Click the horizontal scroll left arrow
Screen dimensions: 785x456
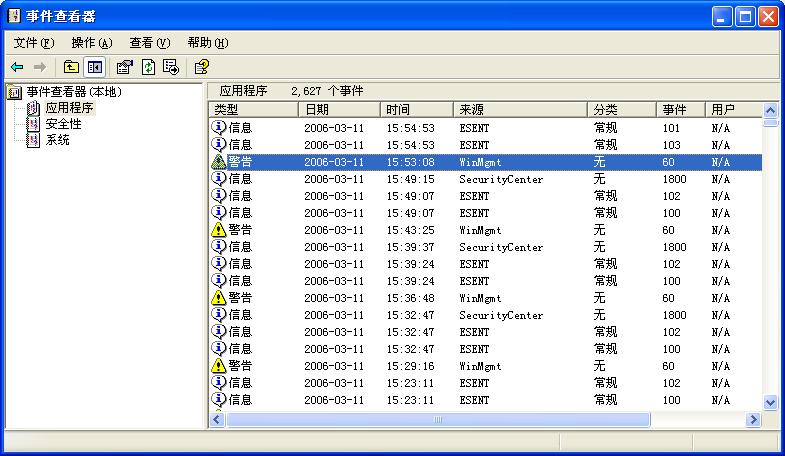[217, 419]
